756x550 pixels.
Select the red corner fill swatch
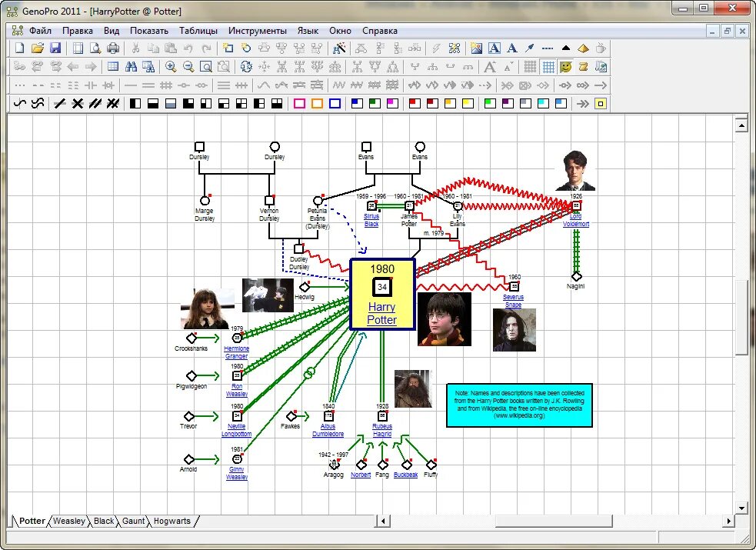click(x=415, y=103)
